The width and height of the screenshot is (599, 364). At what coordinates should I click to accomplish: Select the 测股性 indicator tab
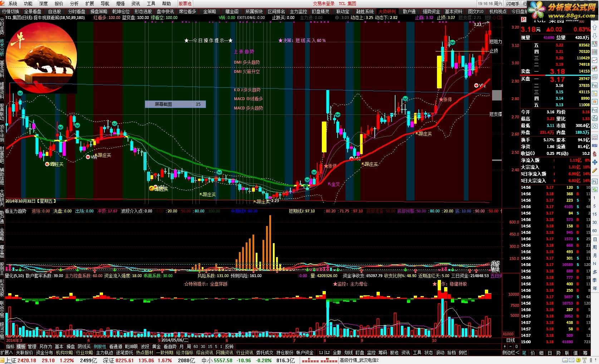[100, 346]
